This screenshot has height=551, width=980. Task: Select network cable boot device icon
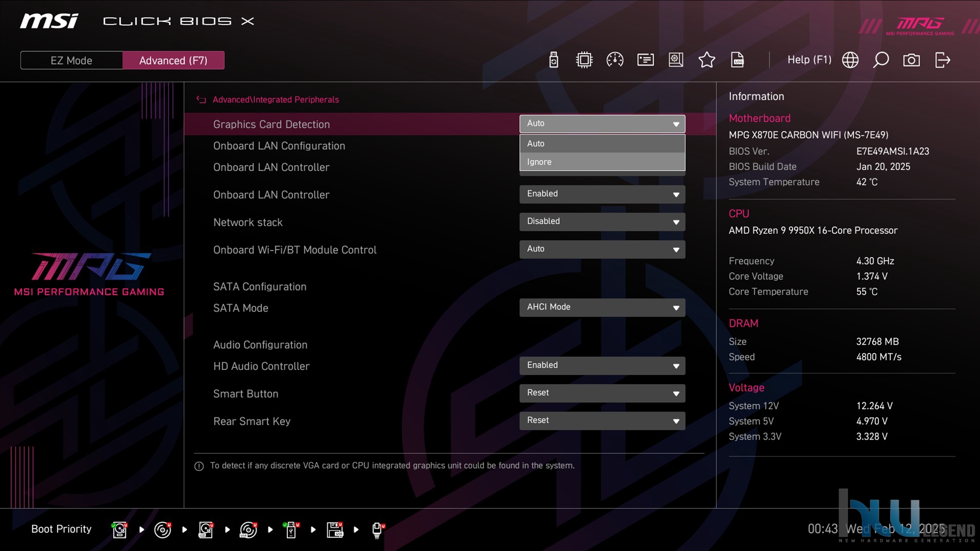click(x=378, y=529)
